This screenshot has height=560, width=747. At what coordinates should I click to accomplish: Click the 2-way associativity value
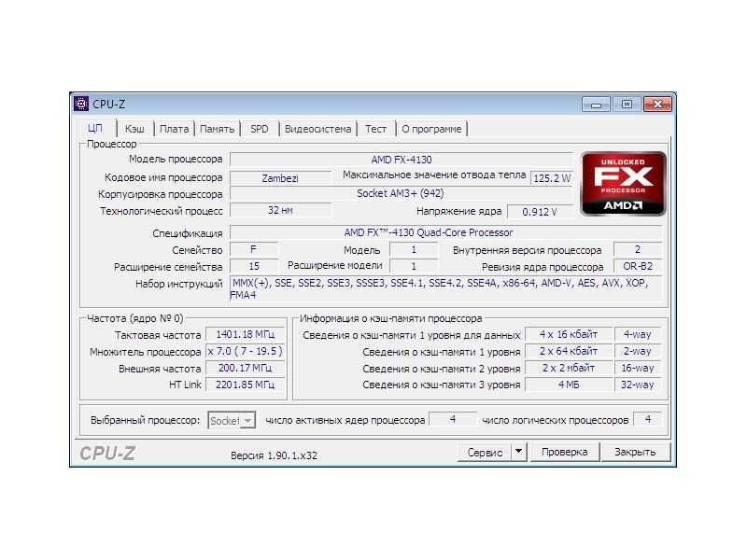(x=638, y=351)
